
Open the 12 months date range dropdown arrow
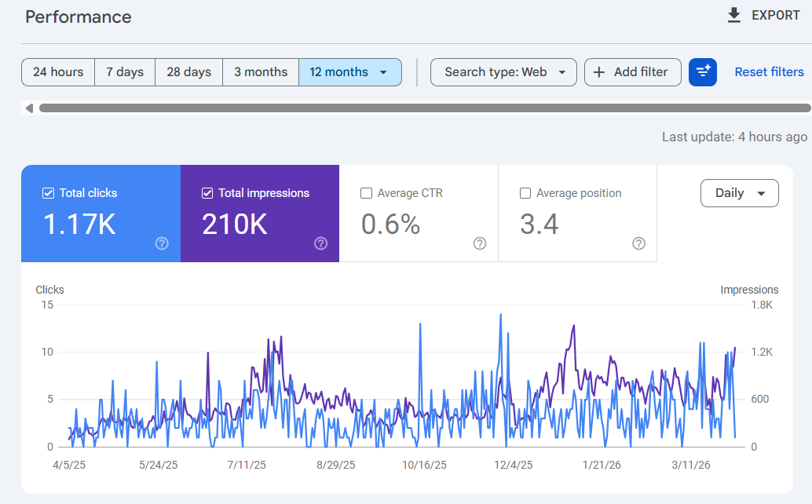click(x=383, y=72)
